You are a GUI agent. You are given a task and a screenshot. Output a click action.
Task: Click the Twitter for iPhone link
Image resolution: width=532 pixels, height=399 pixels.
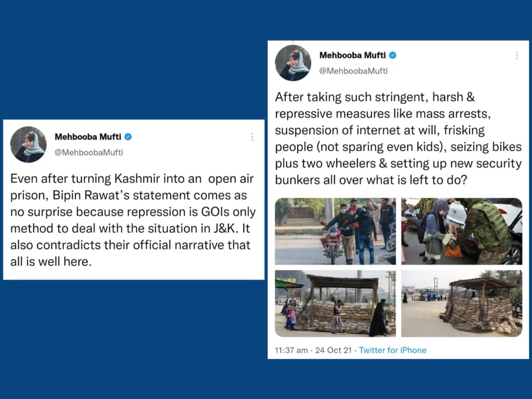393,350
